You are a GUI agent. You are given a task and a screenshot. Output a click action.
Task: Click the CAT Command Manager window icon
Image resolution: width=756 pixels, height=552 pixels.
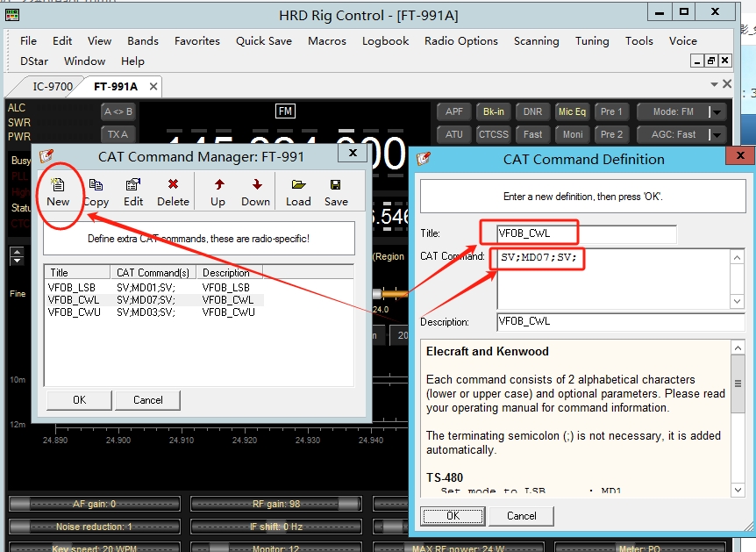(x=46, y=156)
